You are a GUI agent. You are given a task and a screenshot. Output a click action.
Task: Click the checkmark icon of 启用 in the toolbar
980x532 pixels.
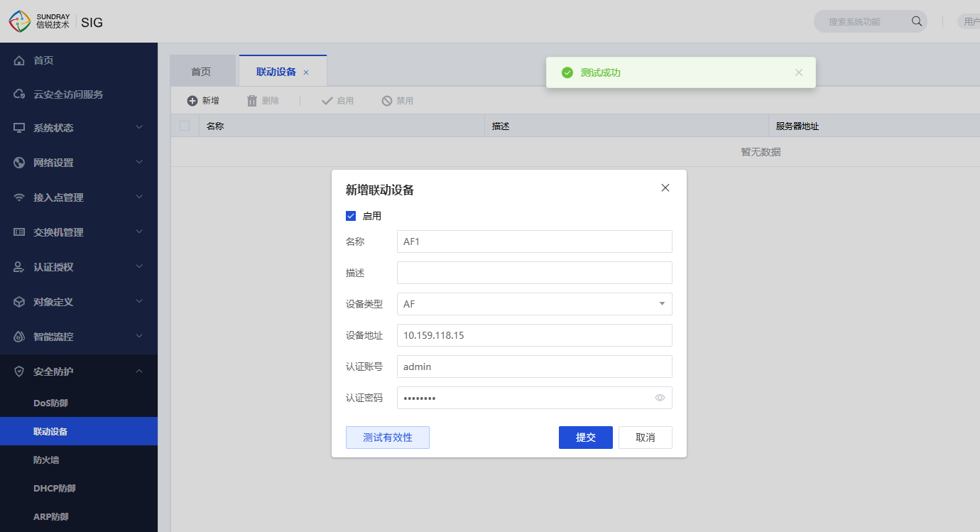pos(327,101)
